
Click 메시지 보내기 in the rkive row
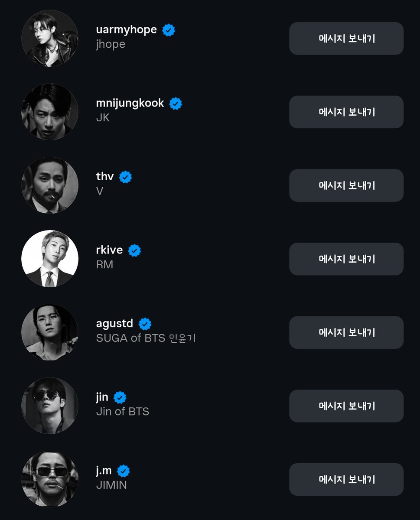pyautogui.click(x=346, y=259)
